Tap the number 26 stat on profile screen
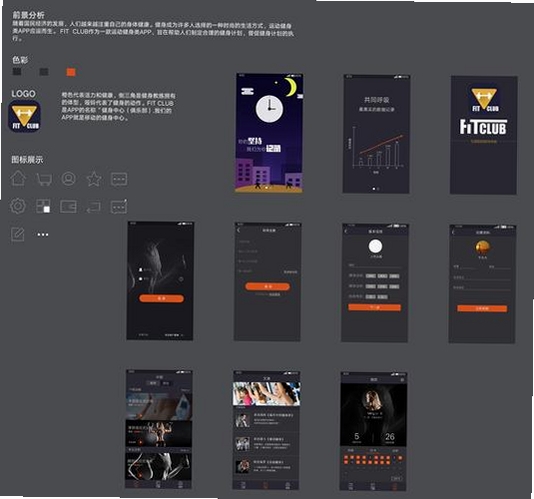Image resolution: width=534 pixels, height=499 pixels. point(390,437)
